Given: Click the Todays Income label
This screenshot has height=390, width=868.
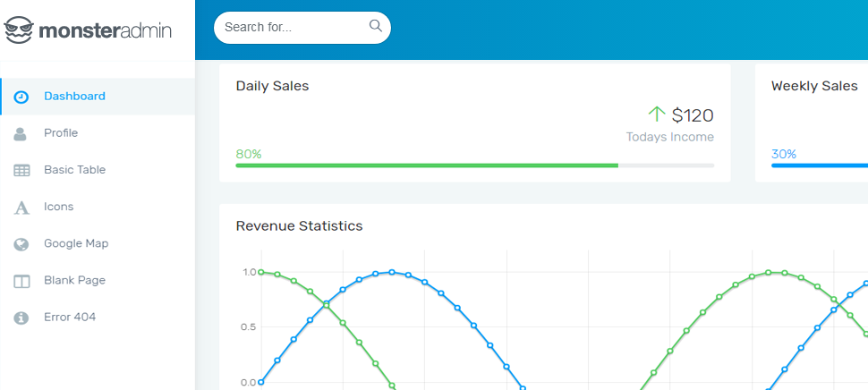Looking at the screenshot, I should pyautogui.click(x=670, y=137).
